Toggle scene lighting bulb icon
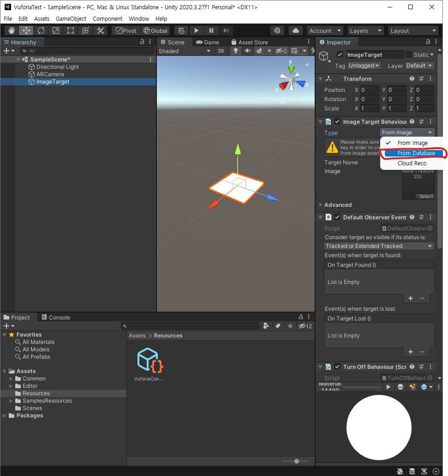This screenshot has width=448, height=476. [235, 51]
